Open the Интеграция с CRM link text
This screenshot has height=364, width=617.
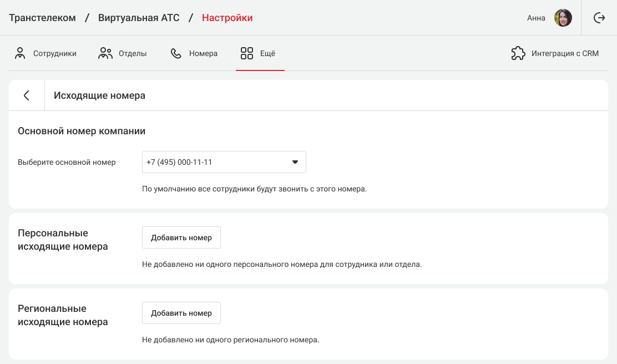[x=565, y=54]
